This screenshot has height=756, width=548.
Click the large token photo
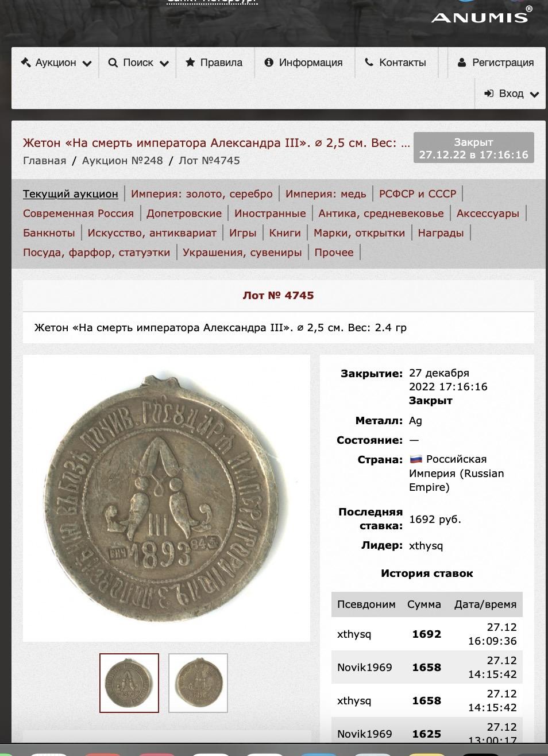(167, 498)
